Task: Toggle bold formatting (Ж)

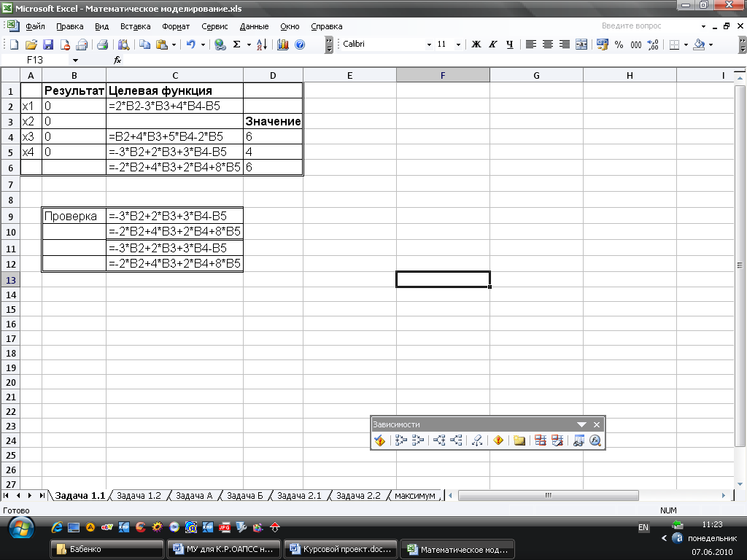Action: pos(476,44)
